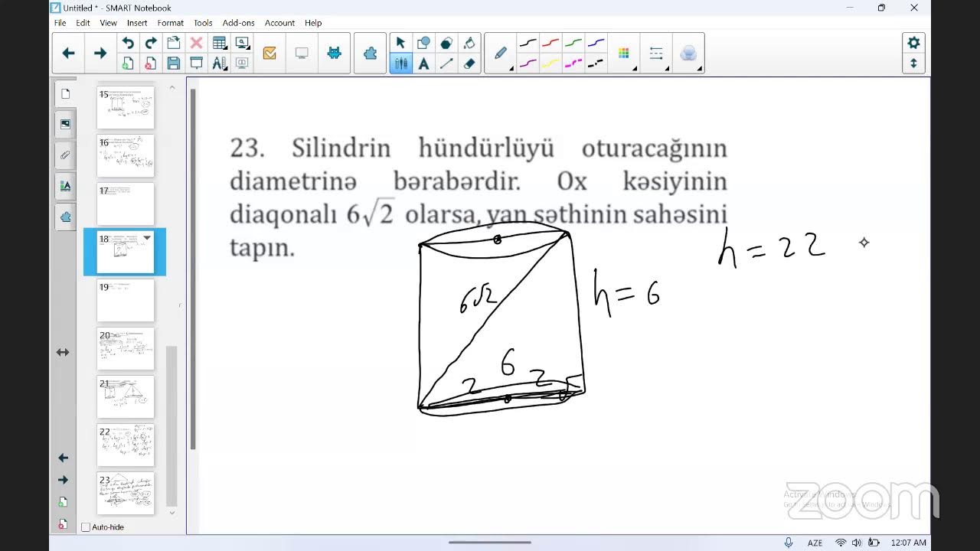Screen dimensions: 980x551
Task: Select page 22 thumbnail
Action: tap(126, 445)
